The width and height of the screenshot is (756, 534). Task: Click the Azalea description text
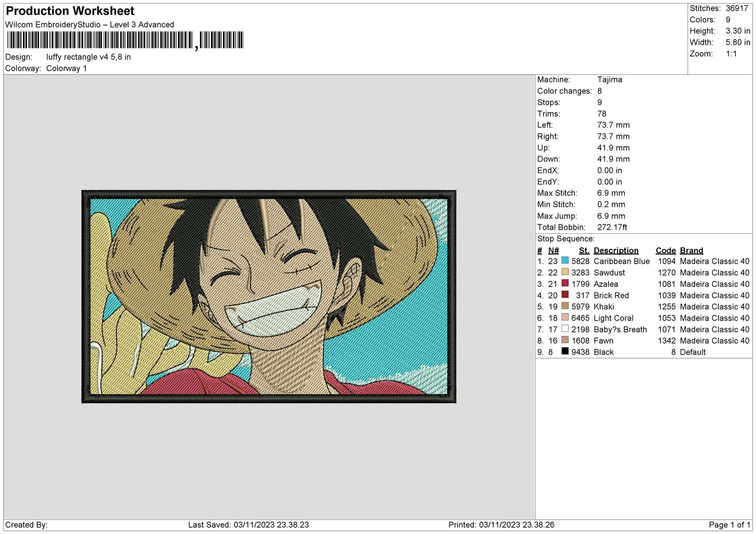point(606,285)
